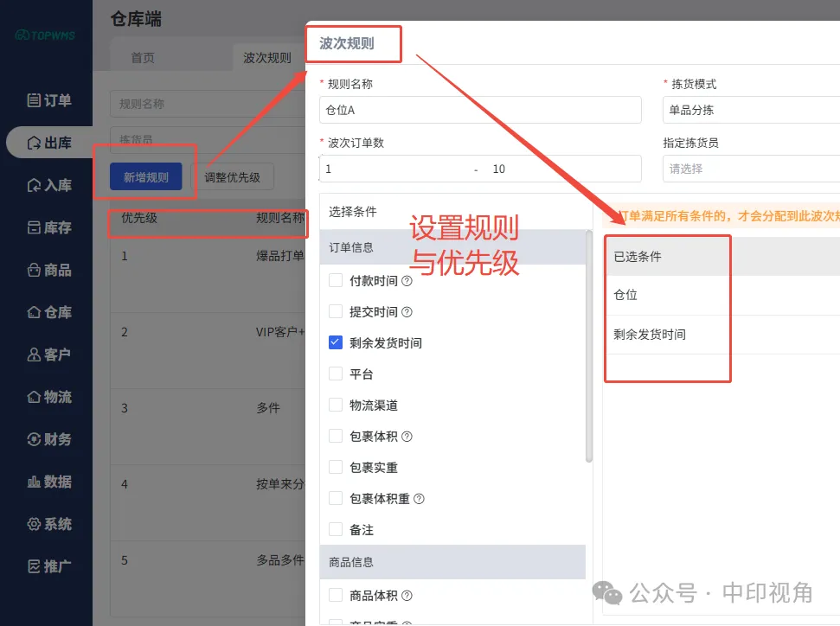Open the 订单 sidebar section
Viewport: 840px width, 626px height.
click(48, 100)
